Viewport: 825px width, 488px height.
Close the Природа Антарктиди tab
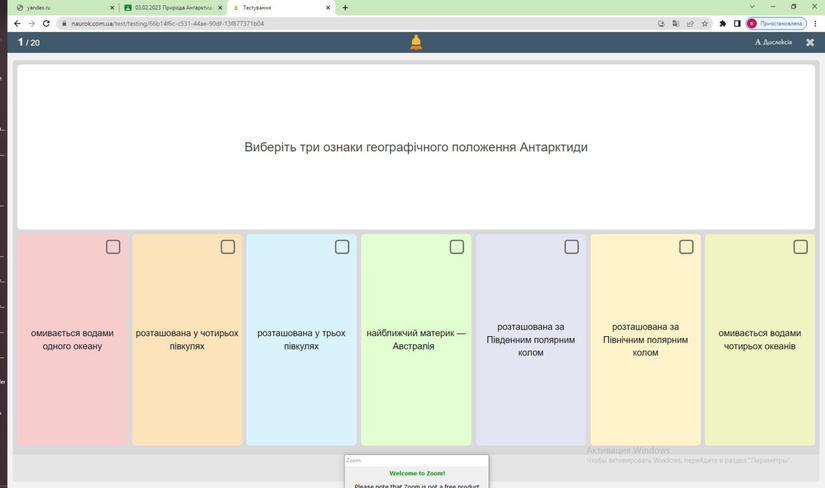tap(220, 8)
